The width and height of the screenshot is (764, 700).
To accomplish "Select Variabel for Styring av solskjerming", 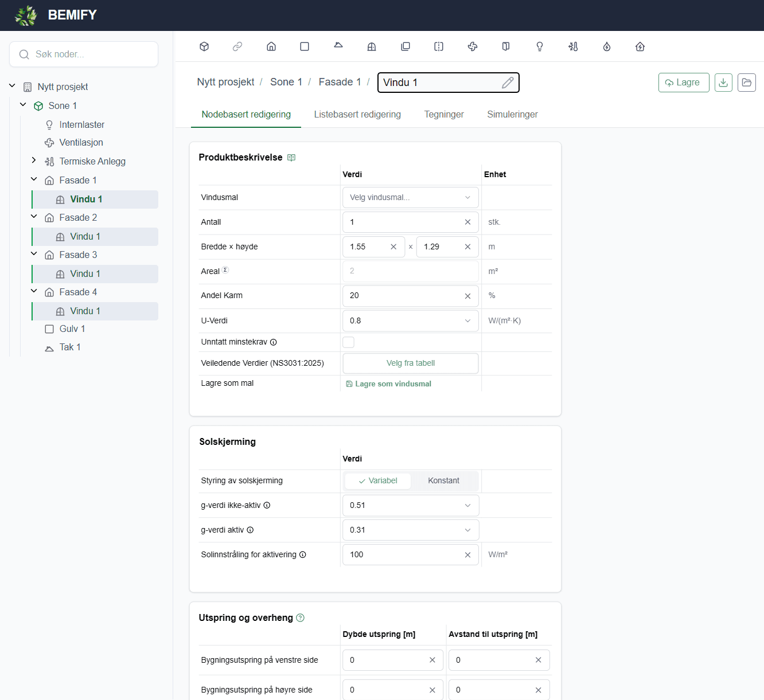I will click(x=377, y=481).
